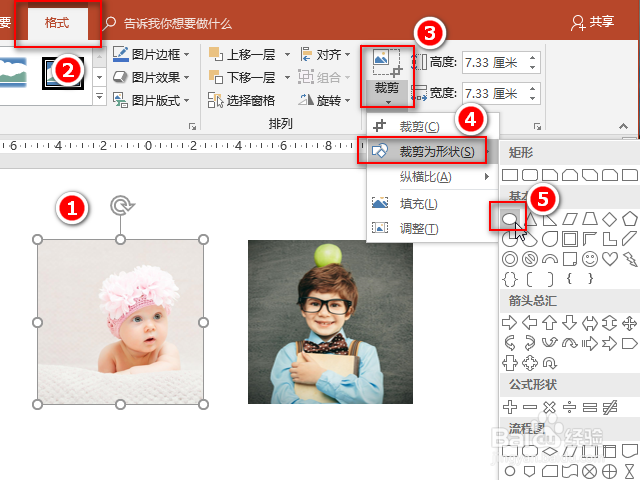Select the circular arrow shape

coord(550,363)
